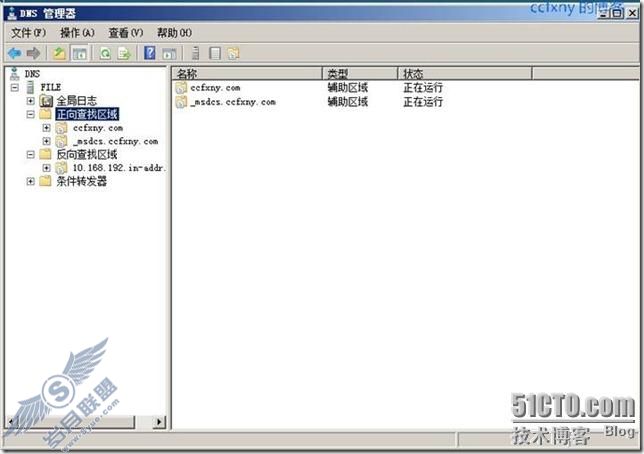Select 全局日志 tree label

tap(76, 101)
